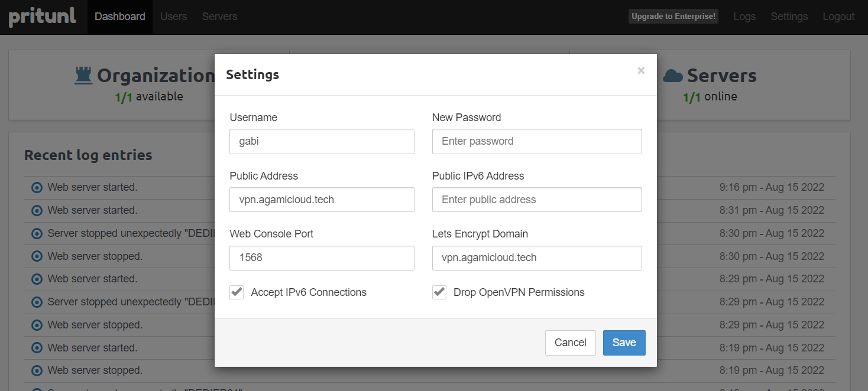868x391 pixels.
Task: Click log icon beside 9:16 pm entry
Action: [x=37, y=187]
